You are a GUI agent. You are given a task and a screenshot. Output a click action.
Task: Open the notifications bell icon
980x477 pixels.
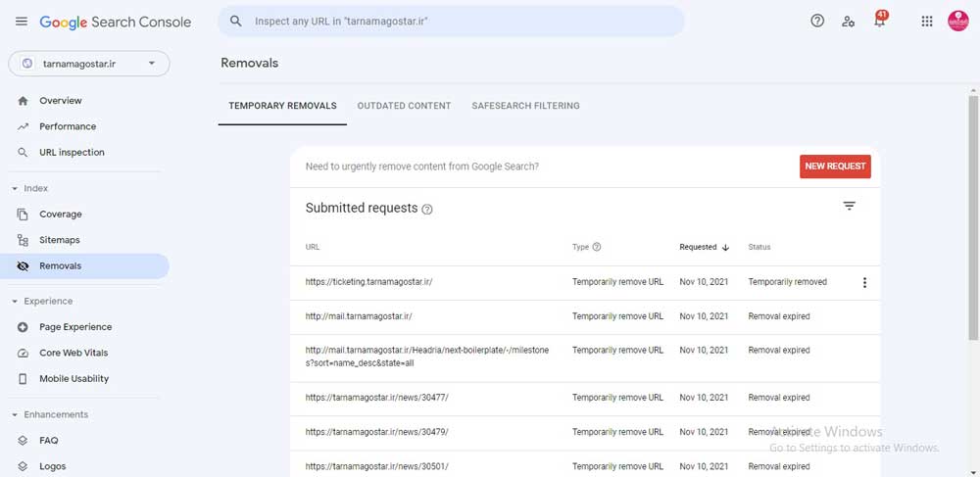point(879,21)
